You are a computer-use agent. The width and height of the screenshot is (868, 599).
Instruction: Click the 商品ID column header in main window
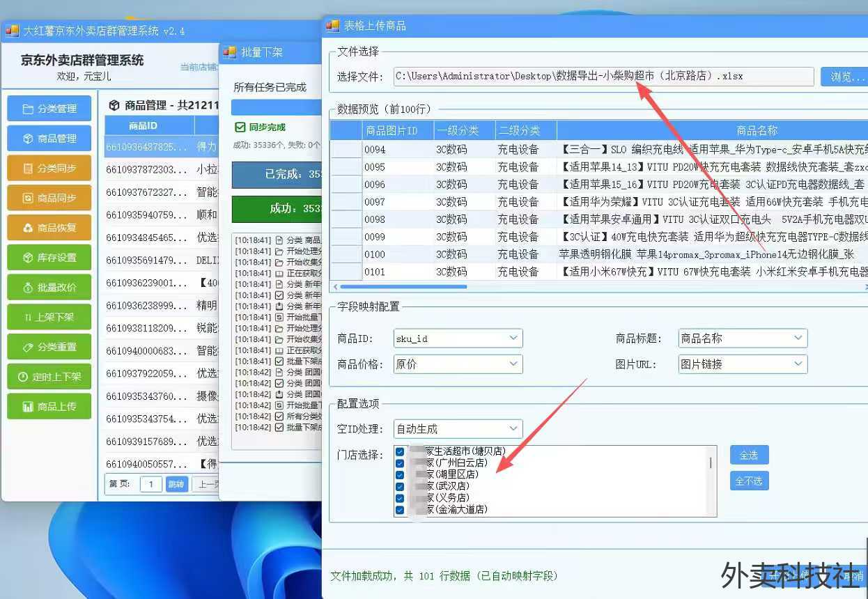(149, 126)
